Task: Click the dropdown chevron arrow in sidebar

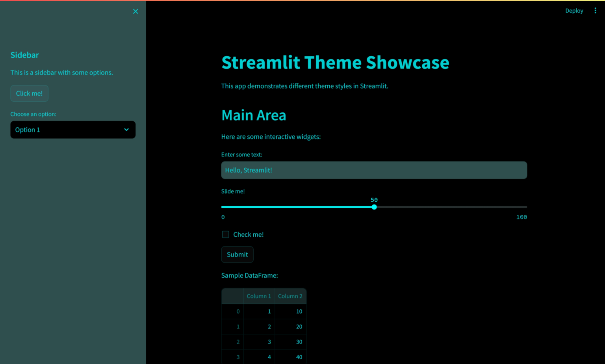Action: click(126, 130)
